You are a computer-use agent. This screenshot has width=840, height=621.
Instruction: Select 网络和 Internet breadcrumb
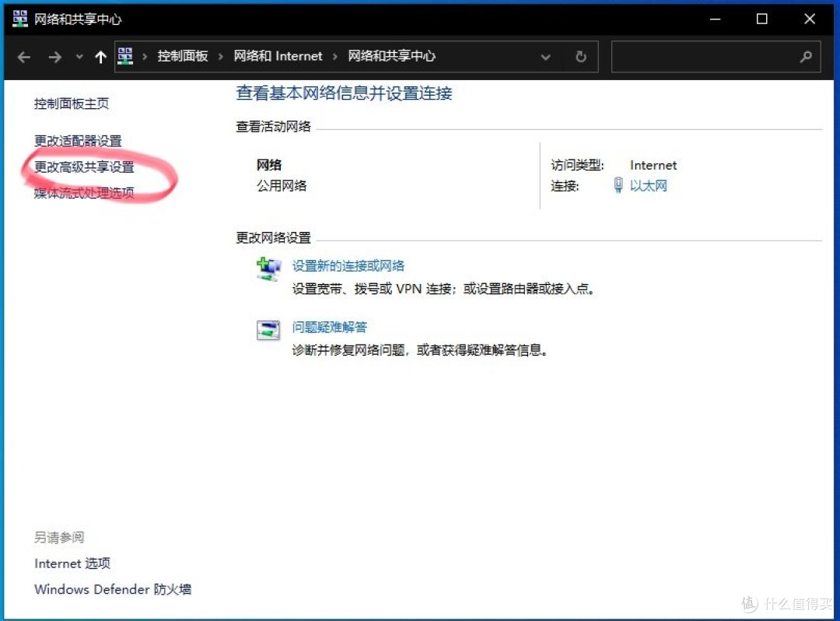tap(278, 56)
